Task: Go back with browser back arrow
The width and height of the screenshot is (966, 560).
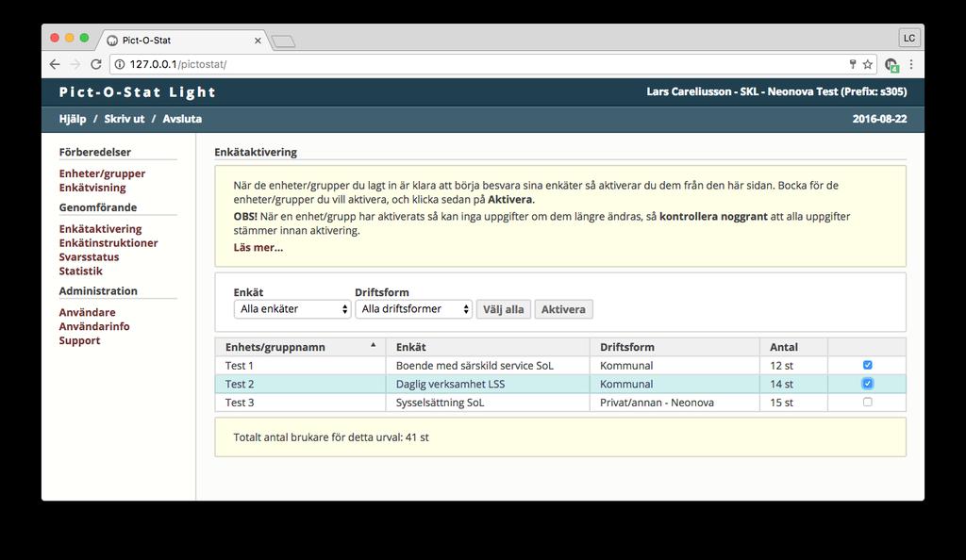Action: (55, 64)
